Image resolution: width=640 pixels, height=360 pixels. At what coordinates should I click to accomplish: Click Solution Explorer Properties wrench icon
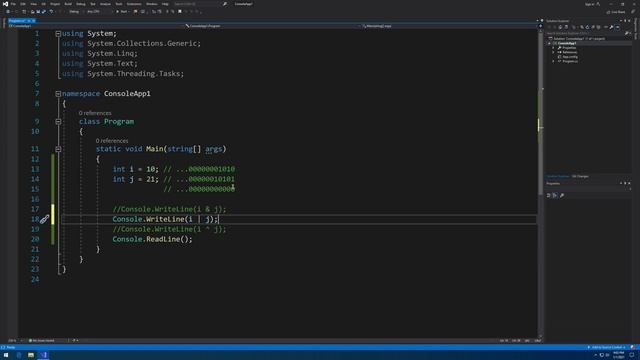click(x=611, y=27)
